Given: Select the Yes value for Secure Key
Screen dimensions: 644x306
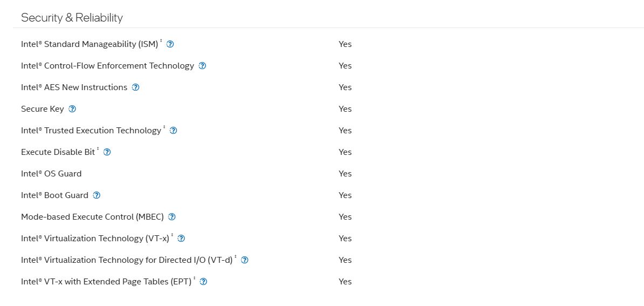Looking at the screenshot, I should tap(345, 109).
